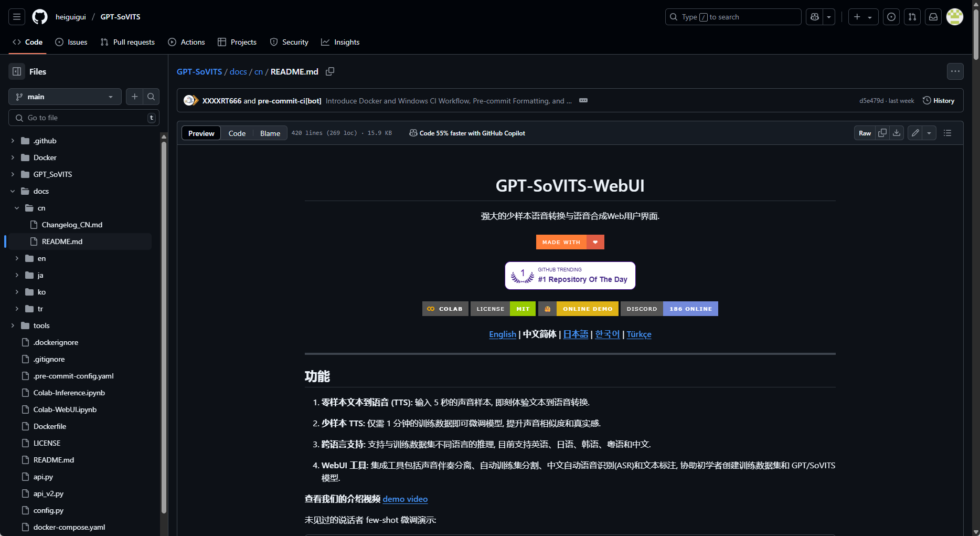Open repository file search magnifier in sidebar
The height and width of the screenshot is (536, 980).
pyautogui.click(x=151, y=97)
